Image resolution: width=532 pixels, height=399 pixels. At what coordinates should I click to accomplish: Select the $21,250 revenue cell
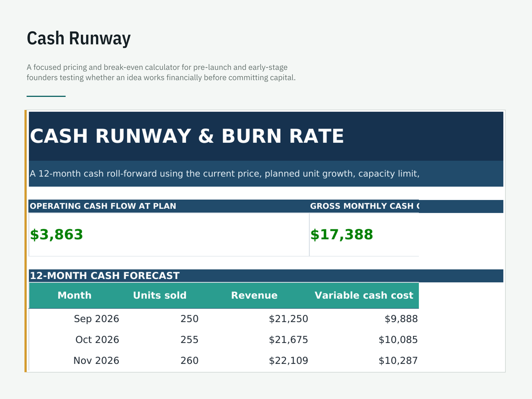(288, 319)
